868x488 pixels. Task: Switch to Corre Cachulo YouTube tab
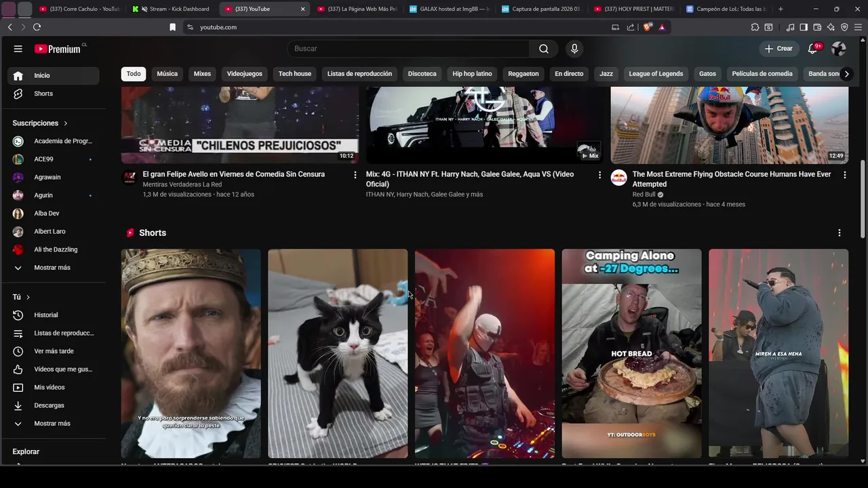pyautogui.click(x=81, y=9)
